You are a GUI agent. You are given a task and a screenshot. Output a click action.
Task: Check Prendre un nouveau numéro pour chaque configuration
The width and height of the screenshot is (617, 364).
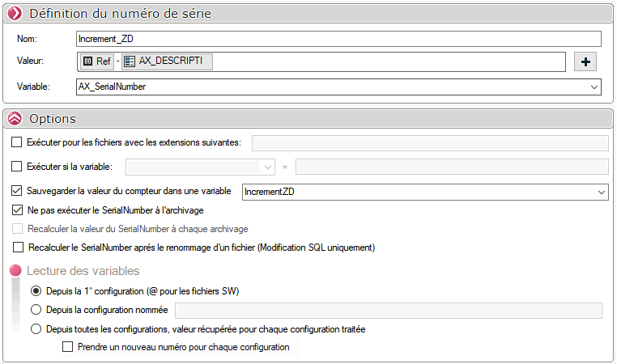tap(68, 347)
